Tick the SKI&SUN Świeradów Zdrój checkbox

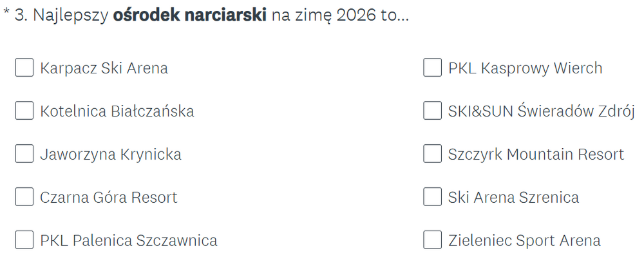coord(433,111)
